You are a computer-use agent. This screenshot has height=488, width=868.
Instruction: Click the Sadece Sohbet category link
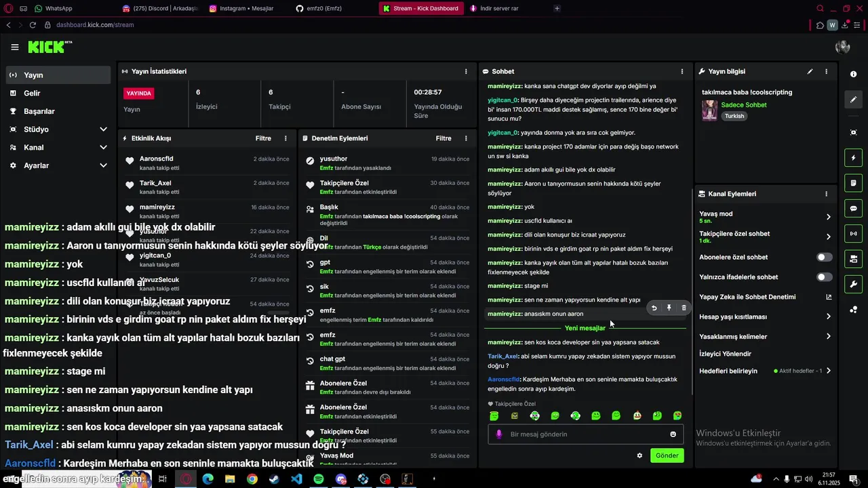[x=744, y=105]
